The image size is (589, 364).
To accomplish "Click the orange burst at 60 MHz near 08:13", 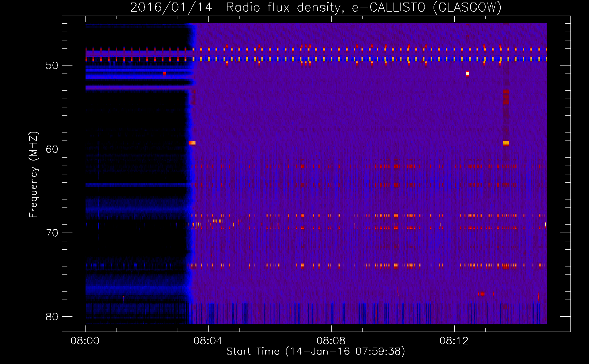I will pos(506,143).
